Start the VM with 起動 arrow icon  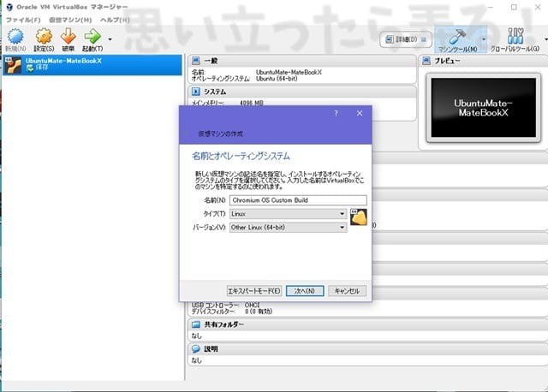pos(92,37)
